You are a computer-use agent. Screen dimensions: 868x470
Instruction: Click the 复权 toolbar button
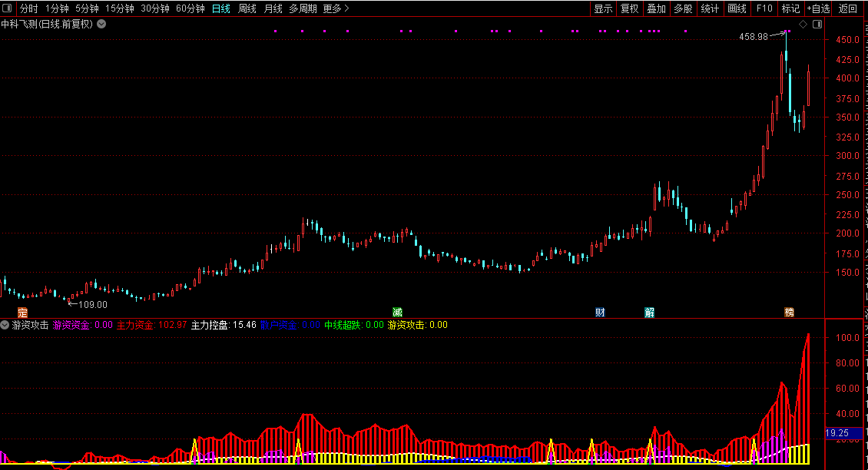(x=629, y=8)
